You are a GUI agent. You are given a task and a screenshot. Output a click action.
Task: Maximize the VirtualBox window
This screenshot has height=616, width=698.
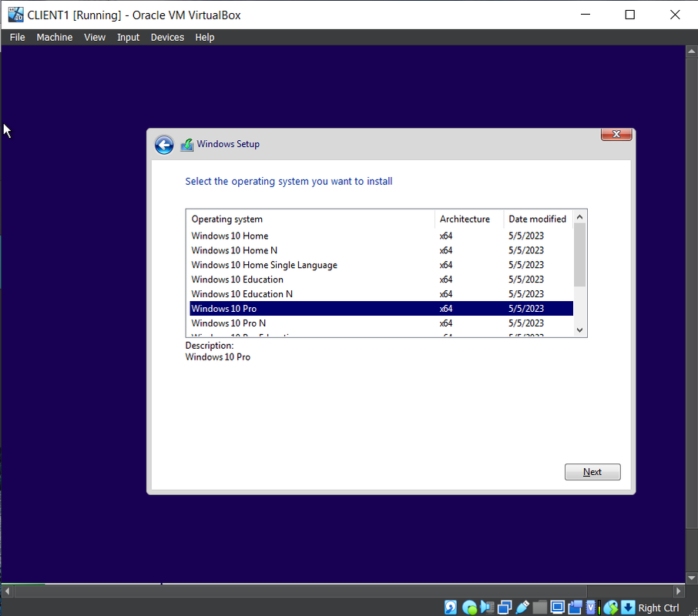[630, 15]
